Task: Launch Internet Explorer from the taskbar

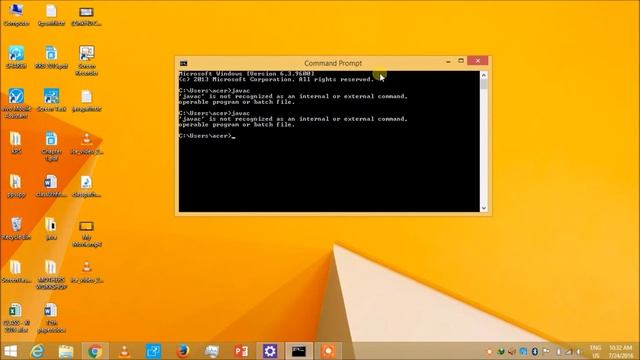Action: coord(38,351)
